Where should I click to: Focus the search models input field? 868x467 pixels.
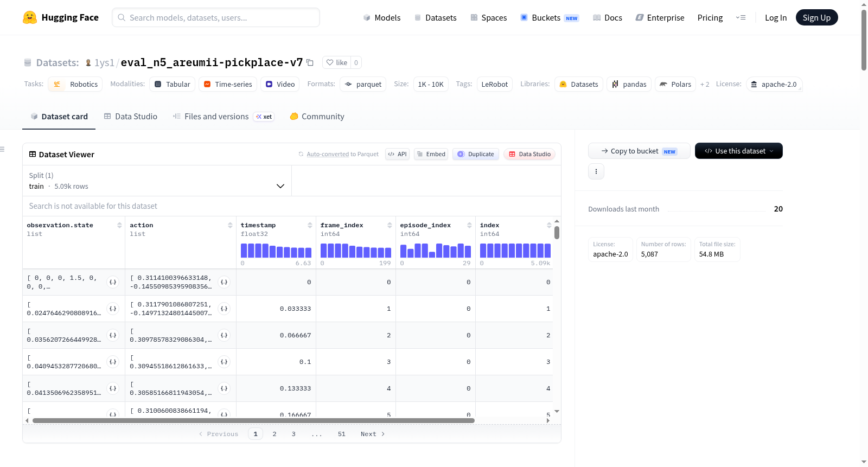[x=216, y=17]
